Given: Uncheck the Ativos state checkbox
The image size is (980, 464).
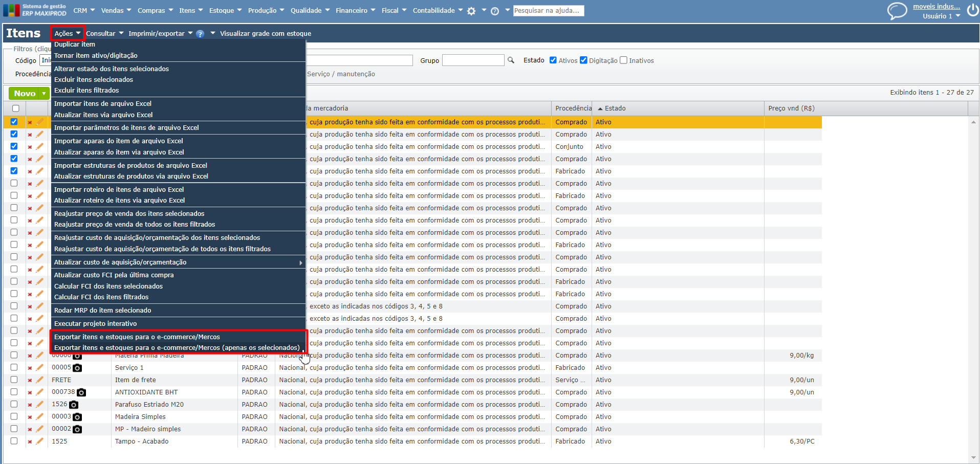Looking at the screenshot, I should [x=553, y=60].
